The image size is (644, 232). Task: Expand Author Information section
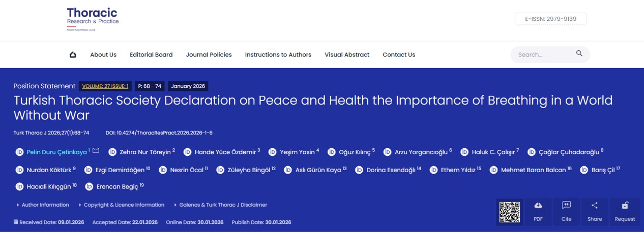45,205
